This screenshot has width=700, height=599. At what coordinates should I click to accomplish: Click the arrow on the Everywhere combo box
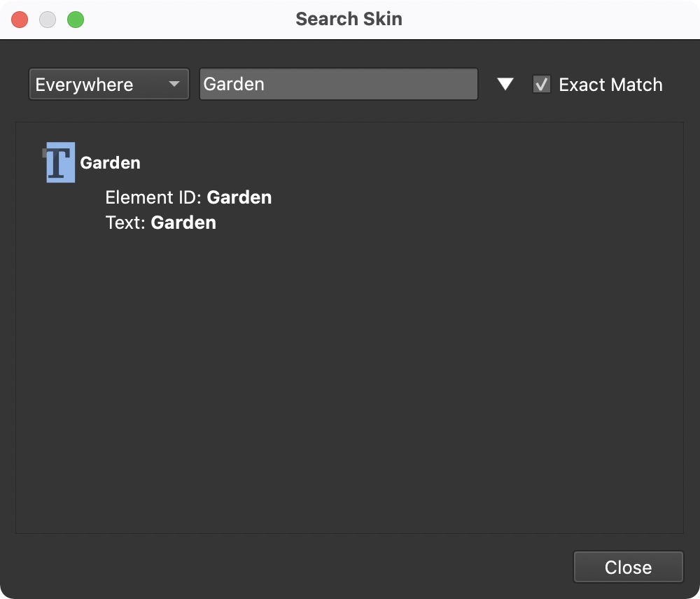(174, 85)
